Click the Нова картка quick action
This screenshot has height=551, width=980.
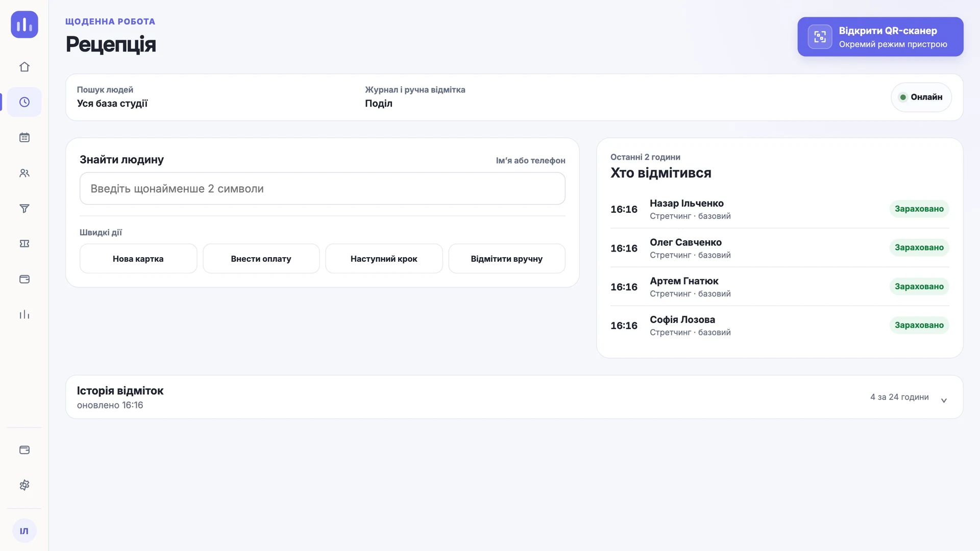pyautogui.click(x=138, y=259)
